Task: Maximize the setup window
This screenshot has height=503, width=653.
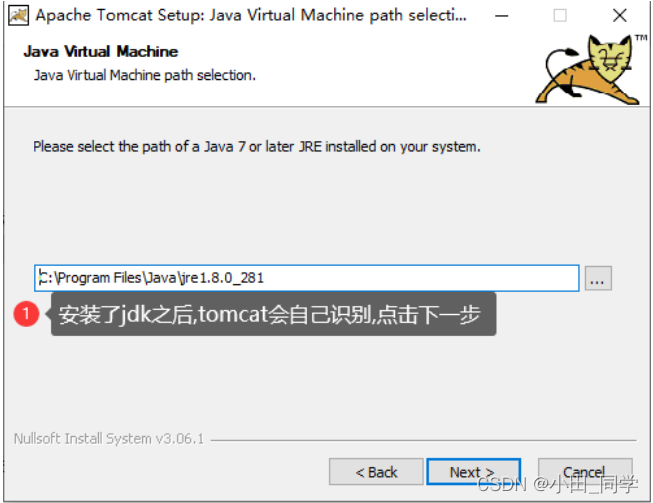Action: [x=560, y=16]
